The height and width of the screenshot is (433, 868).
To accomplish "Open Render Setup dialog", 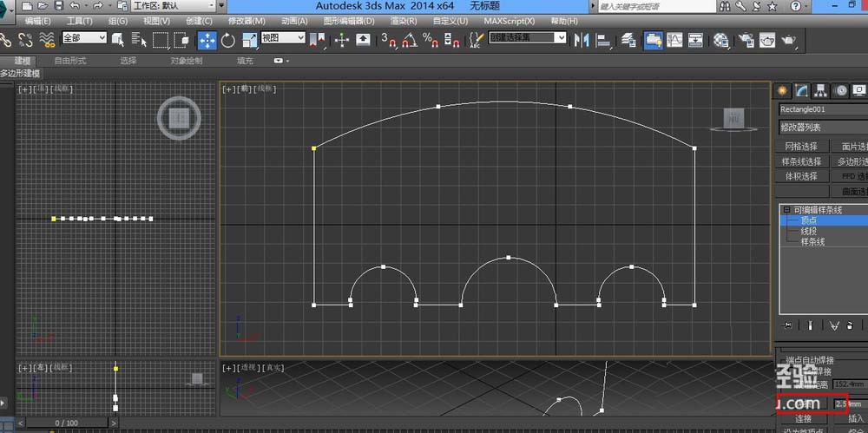I will [x=746, y=39].
